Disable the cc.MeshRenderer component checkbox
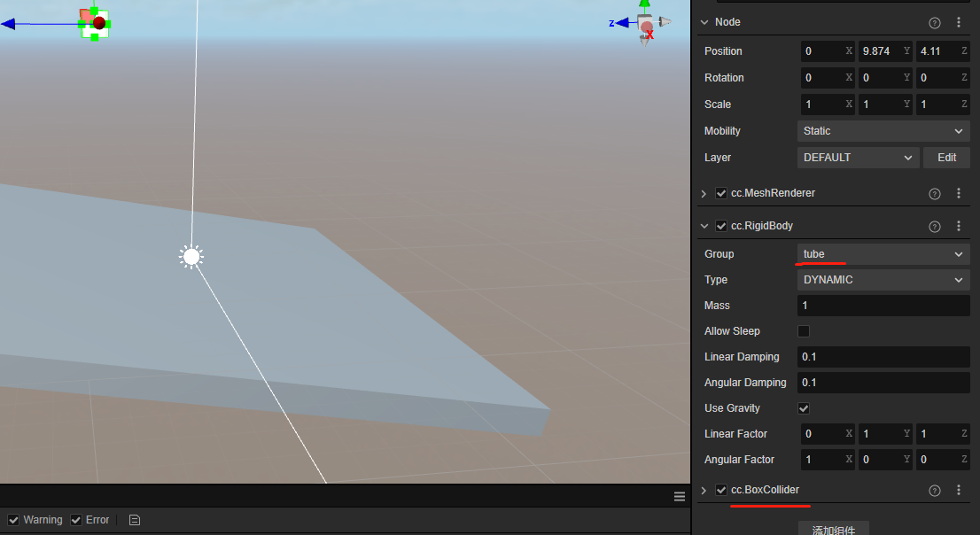 [721, 193]
